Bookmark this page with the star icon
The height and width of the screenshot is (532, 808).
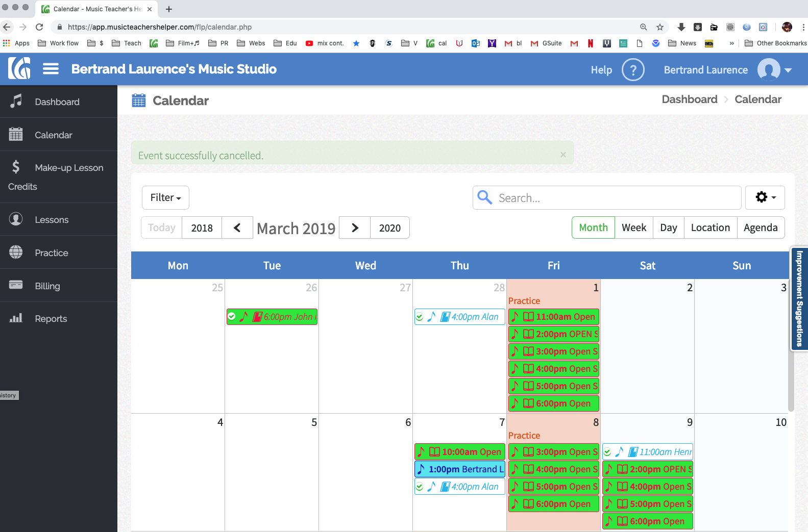pos(660,27)
